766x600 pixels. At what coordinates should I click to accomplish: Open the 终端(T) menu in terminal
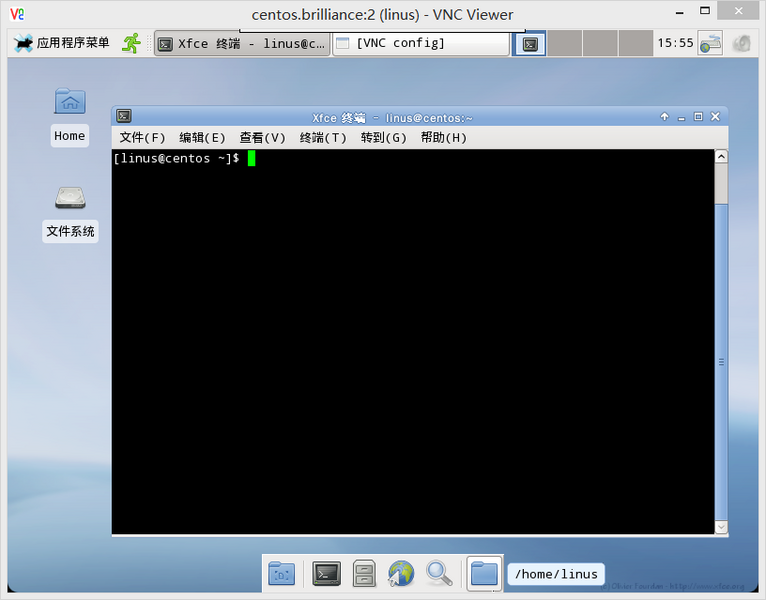pos(323,138)
